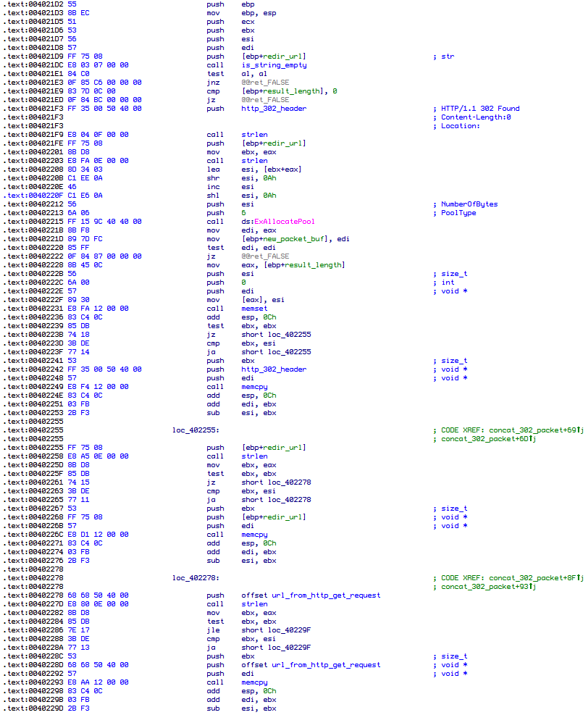588x715 pixels.
Task: Click the PoolType comment
Action: tap(458, 213)
